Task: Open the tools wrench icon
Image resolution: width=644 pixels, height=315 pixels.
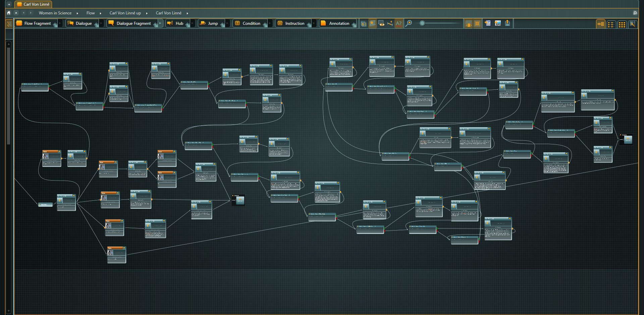Action: (633, 24)
